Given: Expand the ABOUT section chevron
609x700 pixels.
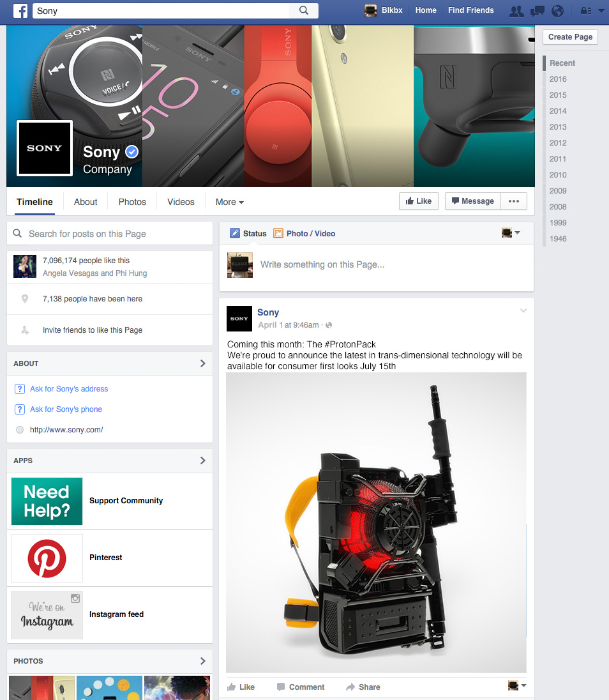Looking at the screenshot, I should [202, 363].
